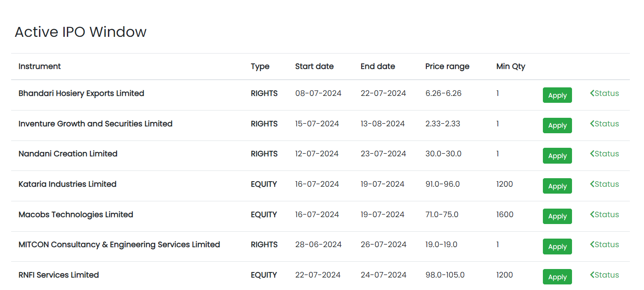644x290 pixels.
Task: Open Status for RNFI Services Limited
Action: (x=604, y=275)
